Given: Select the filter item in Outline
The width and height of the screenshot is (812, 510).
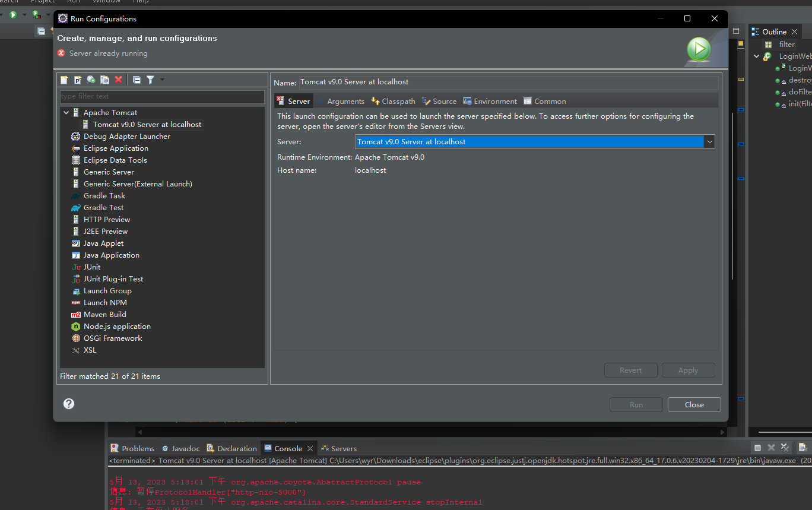Looking at the screenshot, I should pyautogui.click(x=786, y=45).
